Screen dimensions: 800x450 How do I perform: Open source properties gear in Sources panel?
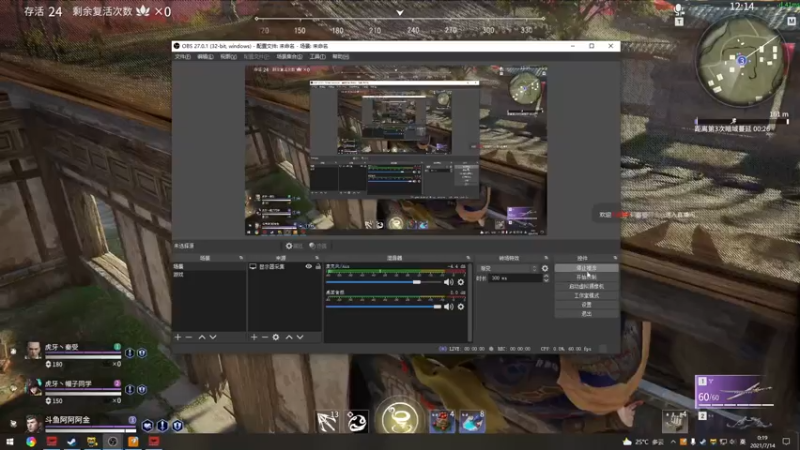point(276,337)
